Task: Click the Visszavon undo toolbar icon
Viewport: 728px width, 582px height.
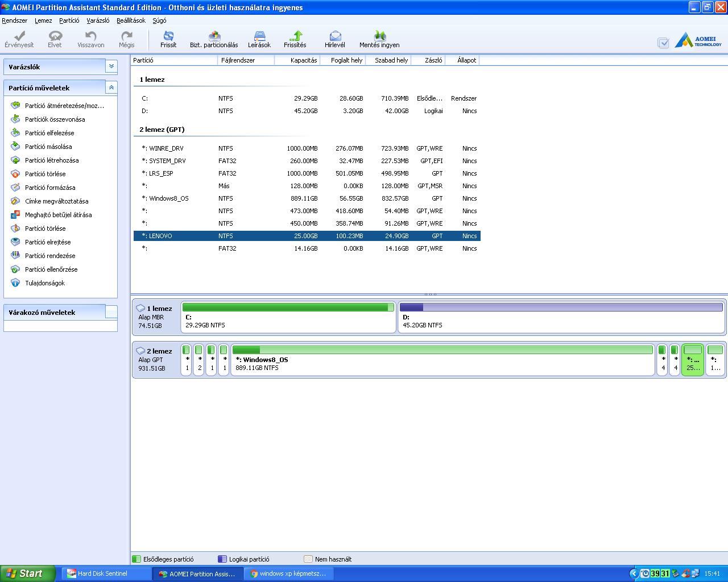Action: click(91, 39)
